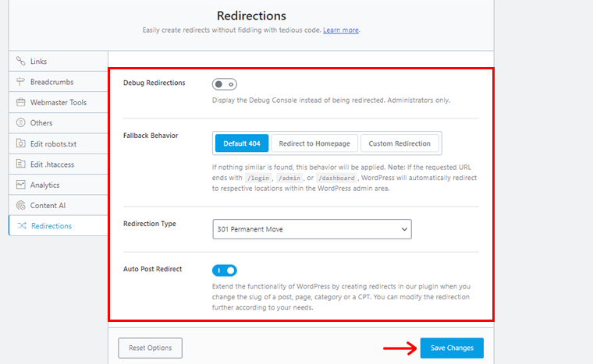The image size is (593, 364).
Task: Select Custom Redirection fallback option
Action: click(x=399, y=143)
